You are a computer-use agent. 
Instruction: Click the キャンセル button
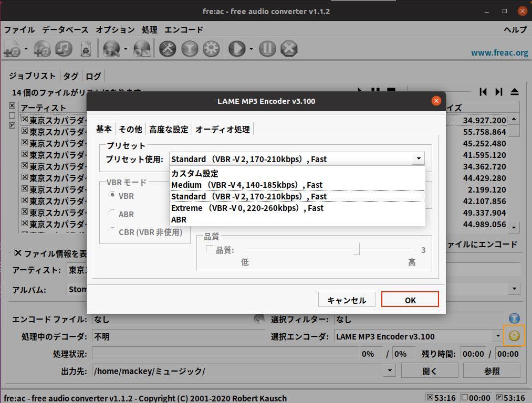(347, 300)
